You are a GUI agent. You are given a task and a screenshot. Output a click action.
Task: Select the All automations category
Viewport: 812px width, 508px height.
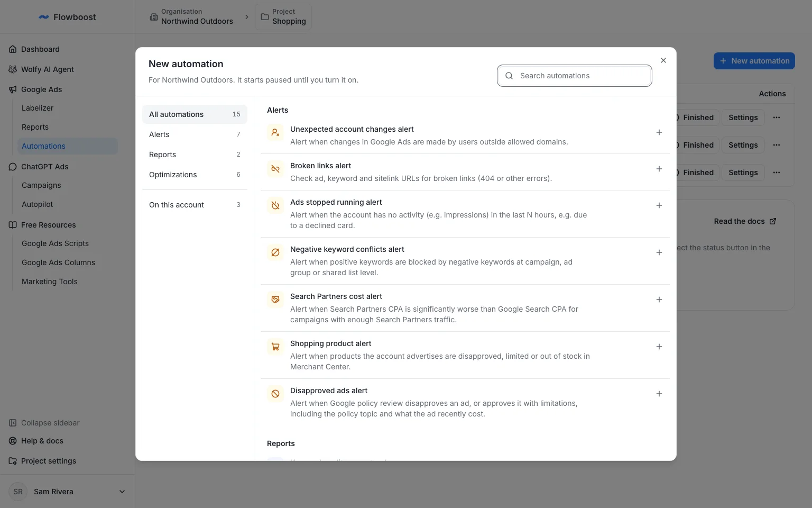pyautogui.click(x=195, y=114)
